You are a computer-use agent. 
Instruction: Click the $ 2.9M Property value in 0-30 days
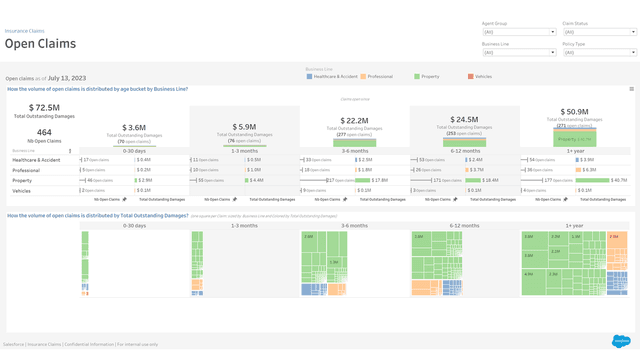pyautogui.click(x=145, y=180)
